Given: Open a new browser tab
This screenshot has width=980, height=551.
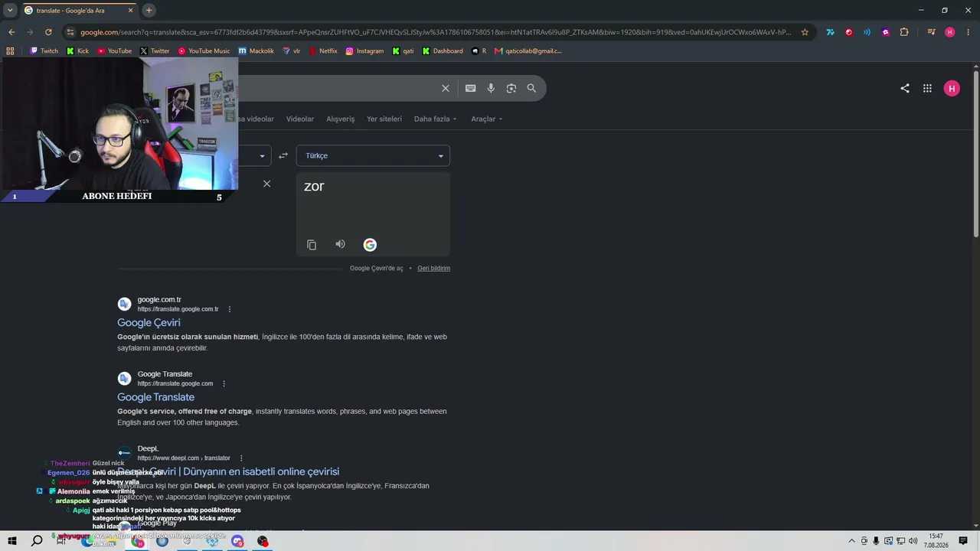Looking at the screenshot, I should pyautogui.click(x=149, y=10).
